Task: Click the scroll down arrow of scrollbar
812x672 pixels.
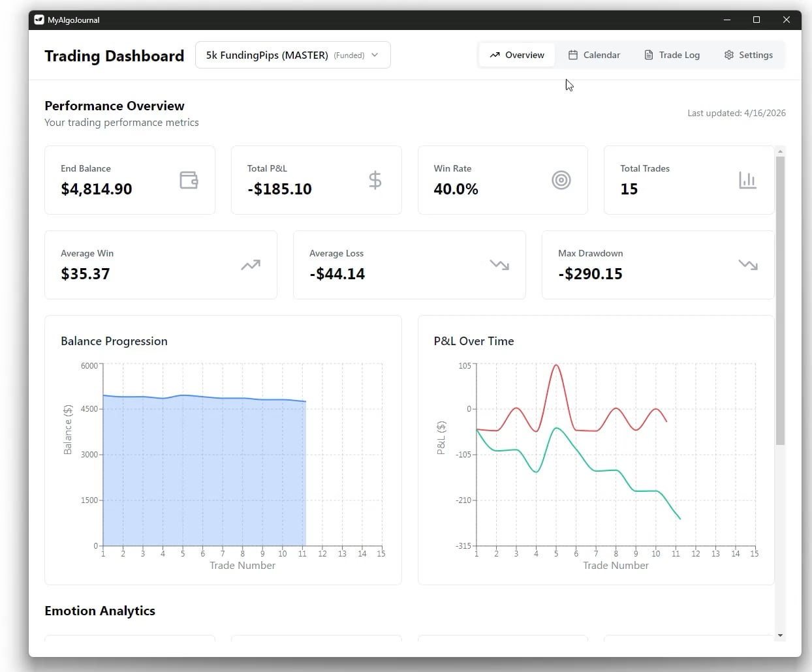Action: (780, 635)
